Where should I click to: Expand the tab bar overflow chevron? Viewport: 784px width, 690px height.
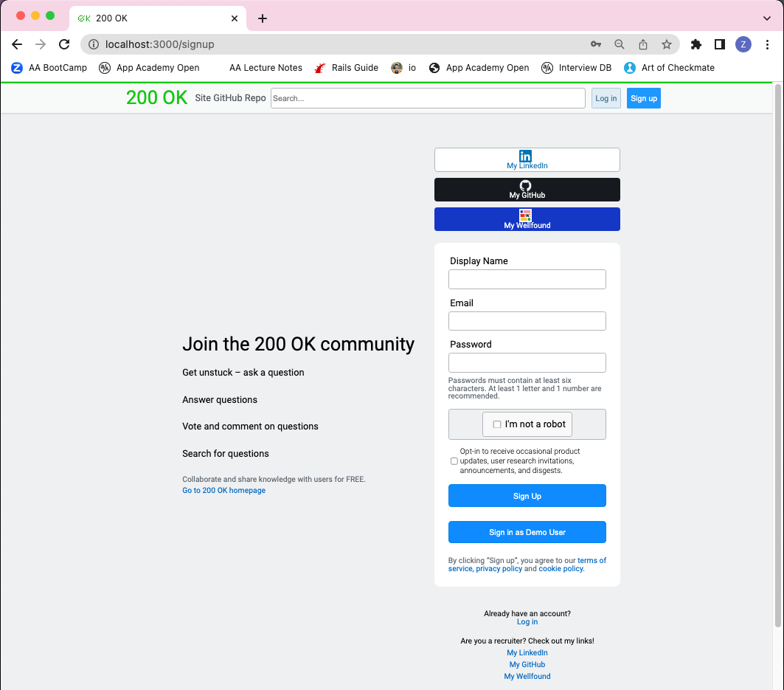(766, 18)
